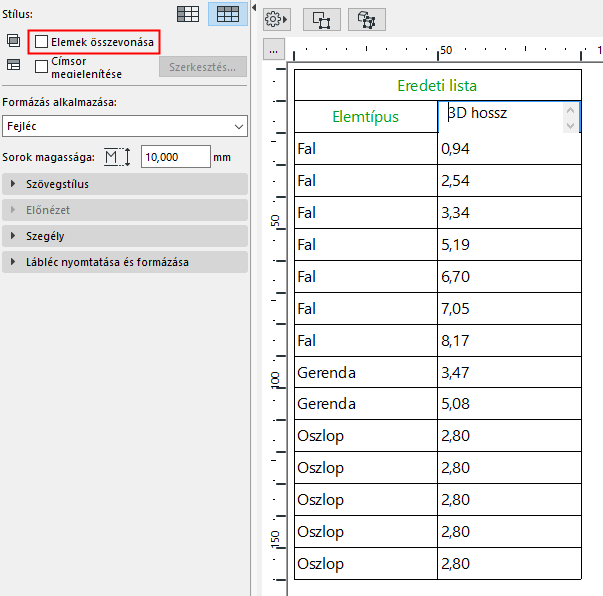Click the ellipsis button at the ruler corner
Screen dimensions: 603x596
point(274,49)
